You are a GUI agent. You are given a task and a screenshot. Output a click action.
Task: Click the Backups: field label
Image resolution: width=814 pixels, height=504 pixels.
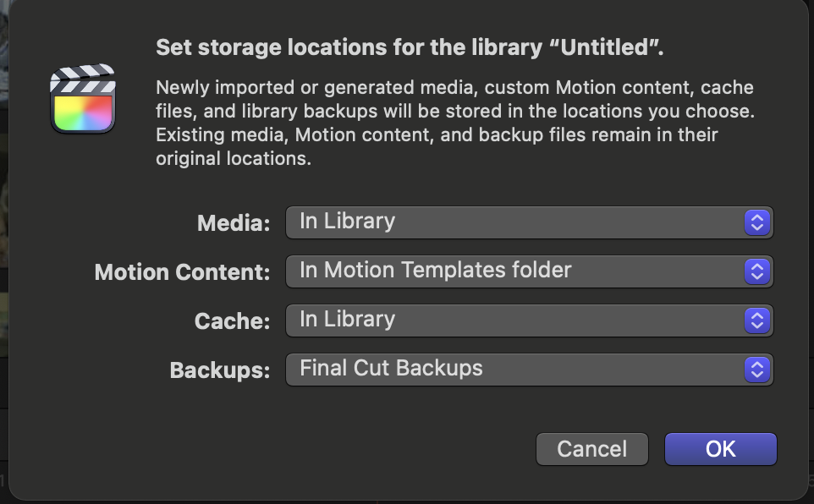click(x=222, y=369)
